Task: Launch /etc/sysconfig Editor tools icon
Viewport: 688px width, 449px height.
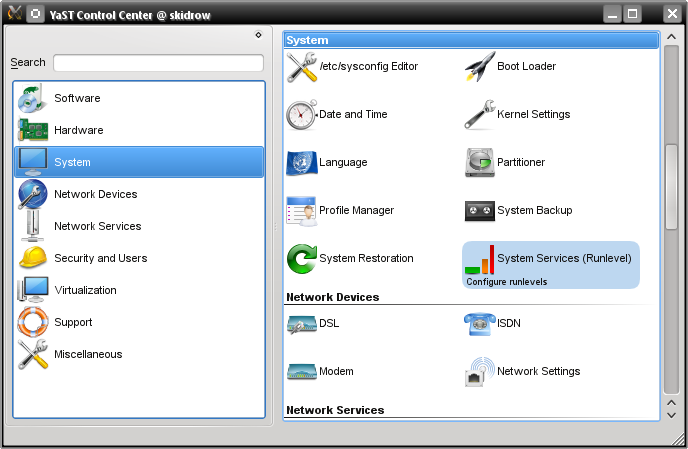Action: pyautogui.click(x=302, y=67)
